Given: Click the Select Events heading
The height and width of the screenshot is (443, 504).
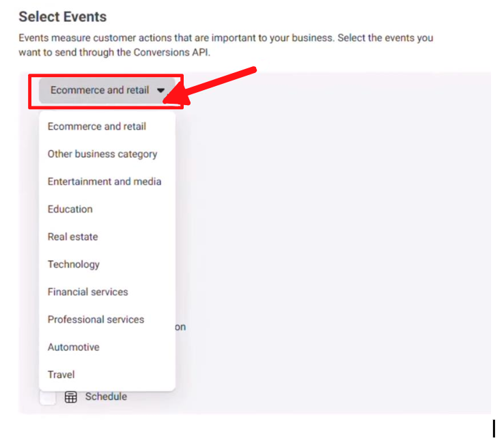Looking at the screenshot, I should pos(63,16).
